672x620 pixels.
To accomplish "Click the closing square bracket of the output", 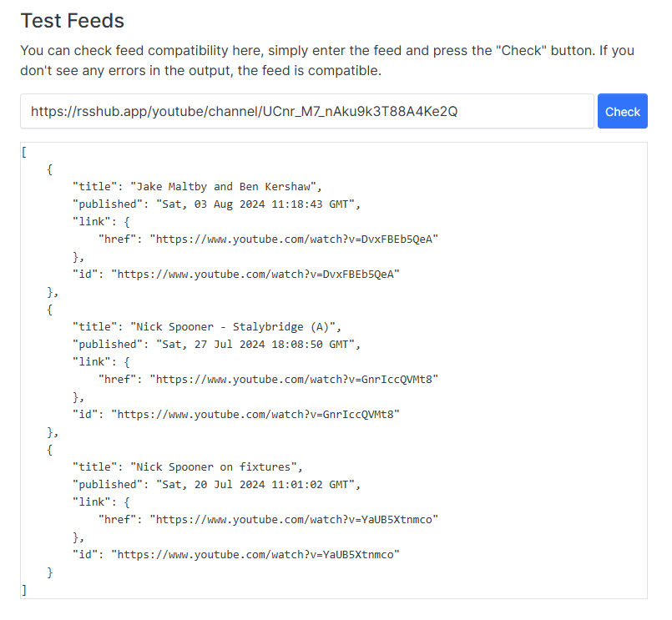I will (24, 589).
